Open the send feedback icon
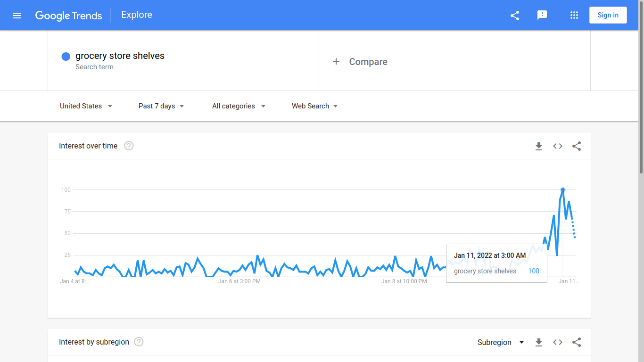Screen dimensions: 644x362 (x=542, y=15)
